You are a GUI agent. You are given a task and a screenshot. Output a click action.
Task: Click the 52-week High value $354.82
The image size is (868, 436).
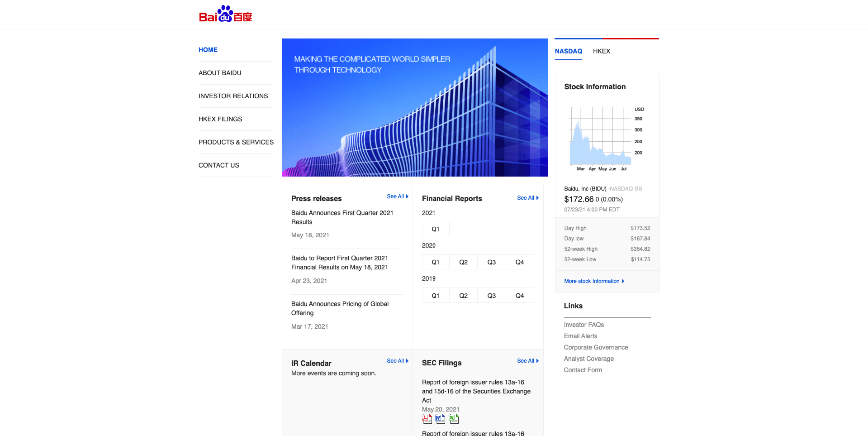click(x=640, y=249)
